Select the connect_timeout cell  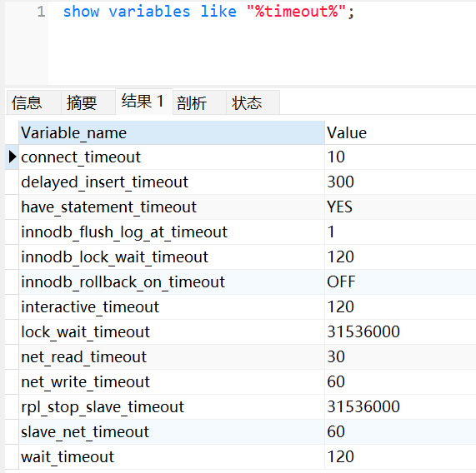(x=172, y=157)
